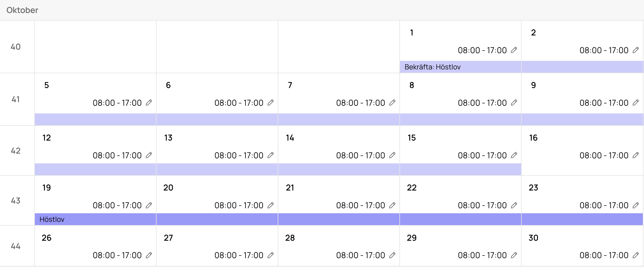This screenshot has width=644, height=267.
Task: Change hours with pencil on October 28
Action: pos(392,255)
